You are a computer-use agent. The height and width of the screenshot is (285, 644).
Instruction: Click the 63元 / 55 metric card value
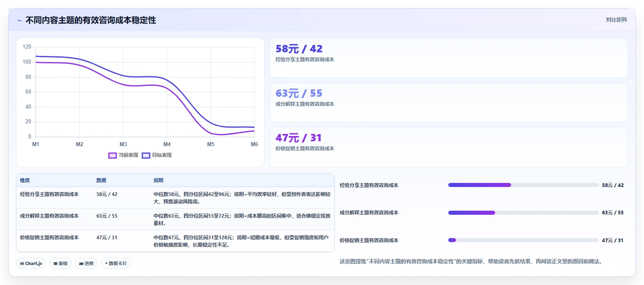click(299, 94)
